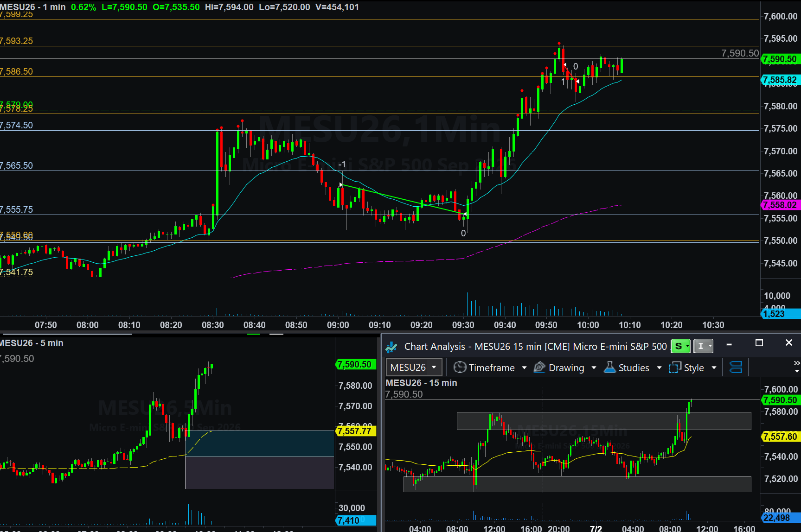Click the 7,574.50 horizontal line label
This screenshot has height=532, width=801.
[x=17, y=125]
